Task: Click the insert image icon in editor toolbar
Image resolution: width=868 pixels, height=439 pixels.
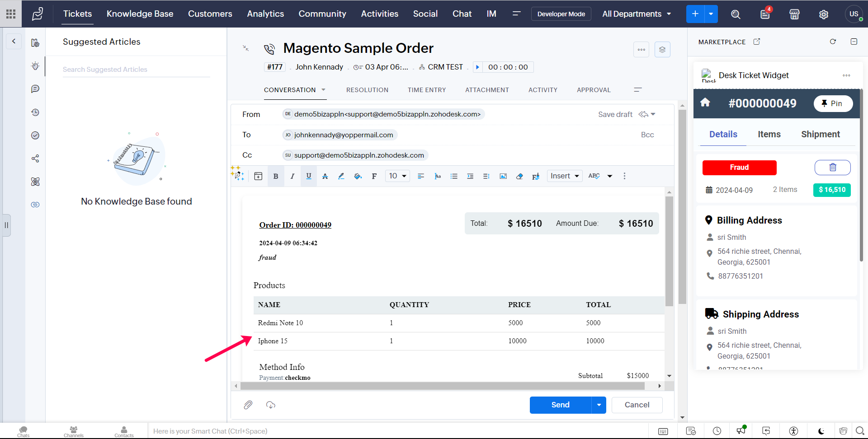Action: coord(503,176)
